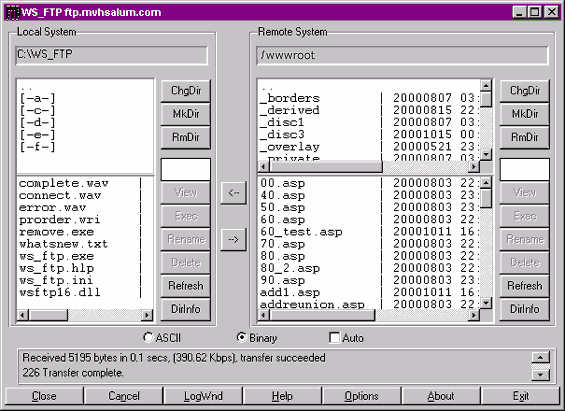Click the WS_FTP title bar app icon
565x411 pixels.
point(12,13)
